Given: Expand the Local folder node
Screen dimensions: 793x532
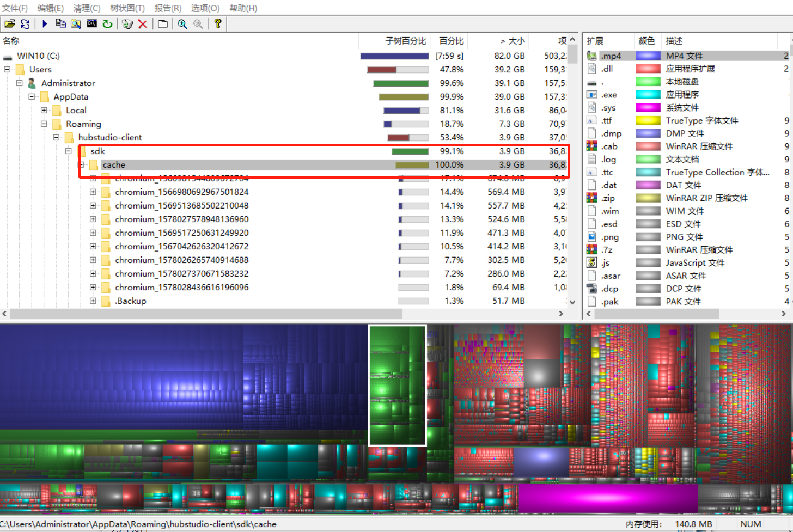Looking at the screenshot, I should [x=44, y=110].
